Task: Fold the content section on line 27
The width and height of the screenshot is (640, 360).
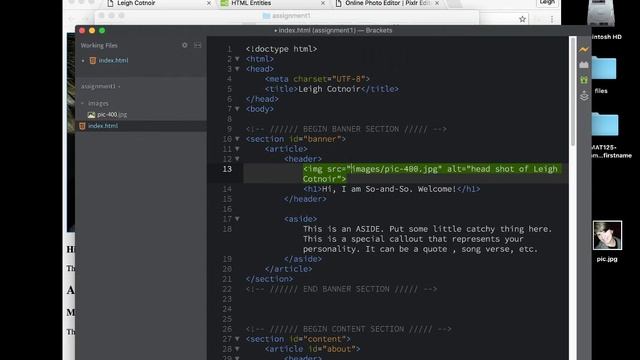Action: (237, 339)
